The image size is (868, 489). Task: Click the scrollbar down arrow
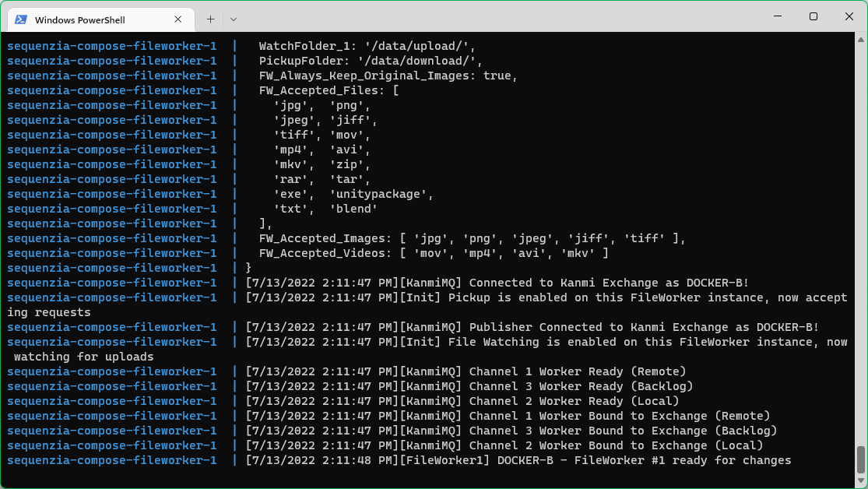(861, 480)
